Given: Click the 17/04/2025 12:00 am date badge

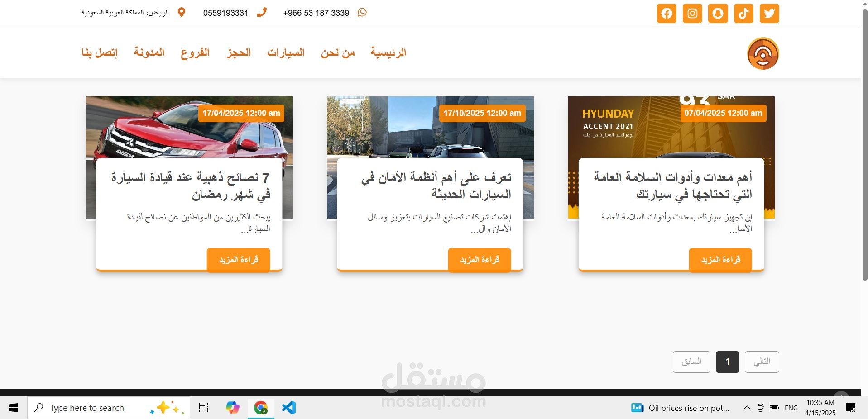Looking at the screenshot, I should click(x=241, y=113).
